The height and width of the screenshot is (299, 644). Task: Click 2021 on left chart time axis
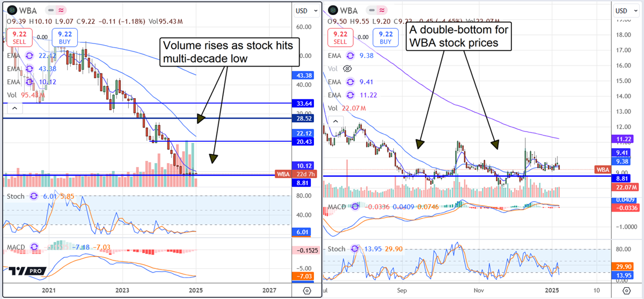pos(49,290)
